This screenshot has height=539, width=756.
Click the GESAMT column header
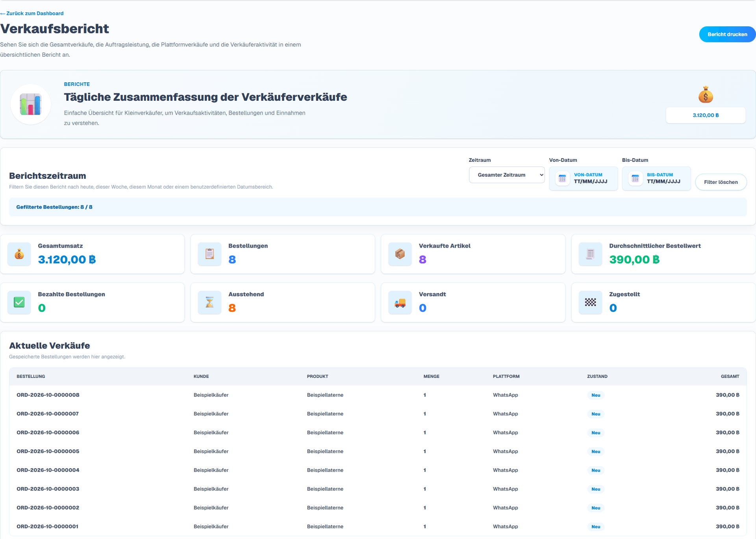730,376
